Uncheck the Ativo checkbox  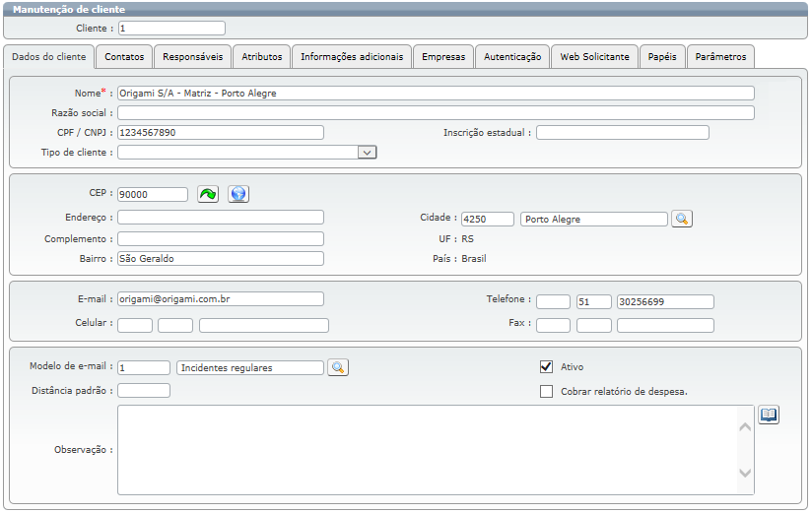pos(546,366)
